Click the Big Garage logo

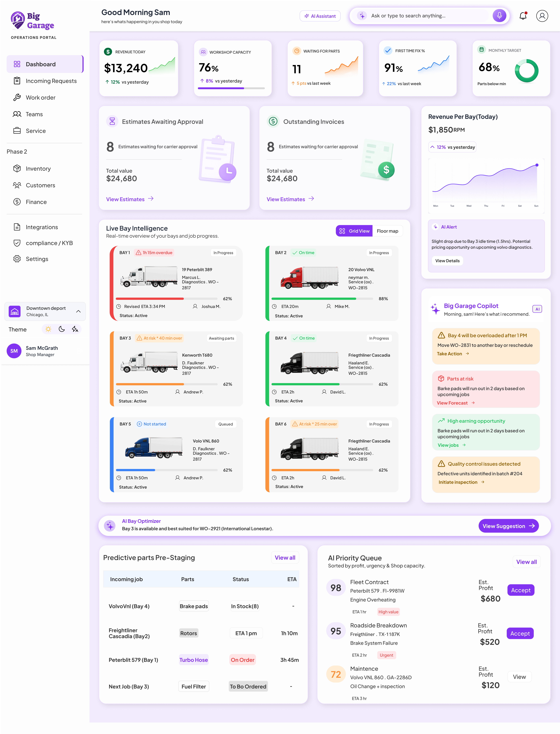pyautogui.click(x=32, y=21)
